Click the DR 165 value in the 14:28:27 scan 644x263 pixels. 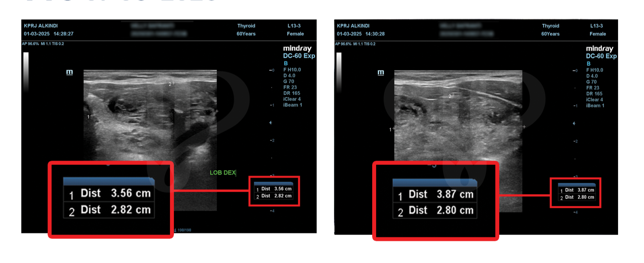pos(292,93)
